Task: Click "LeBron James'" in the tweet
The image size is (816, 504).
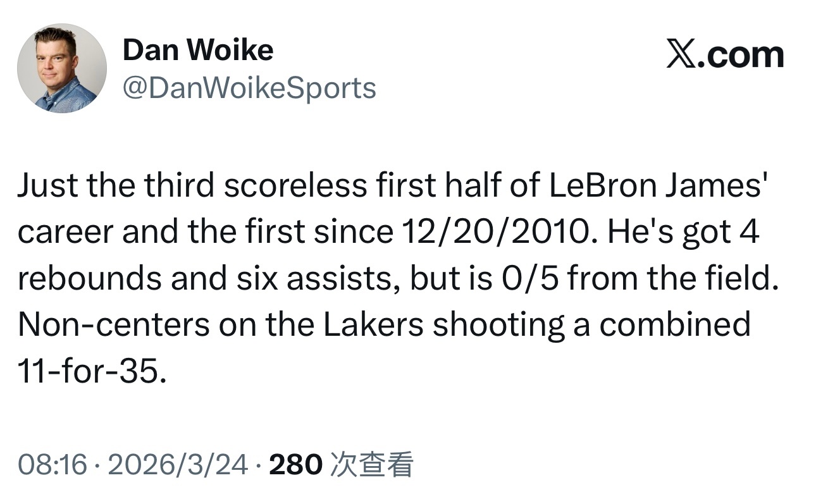Action: pos(657,186)
